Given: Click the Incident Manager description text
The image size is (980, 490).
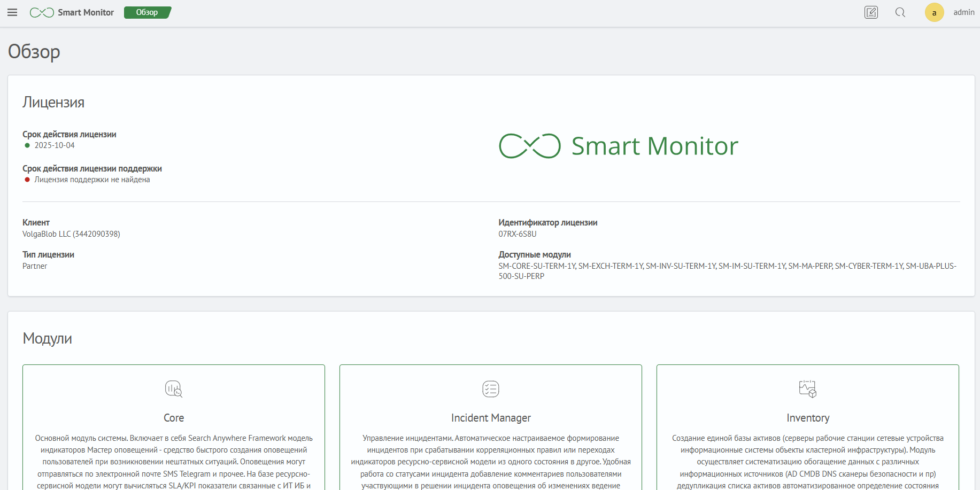Looking at the screenshot, I should click(x=491, y=462).
